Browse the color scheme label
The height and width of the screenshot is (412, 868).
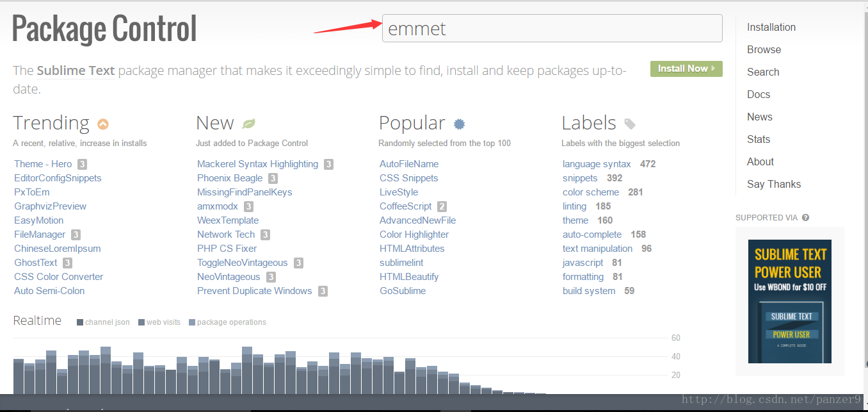click(591, 192)
